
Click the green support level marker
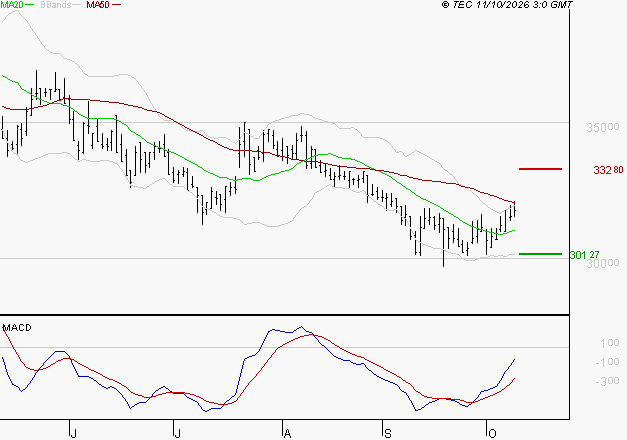click(x=540, y=254)
